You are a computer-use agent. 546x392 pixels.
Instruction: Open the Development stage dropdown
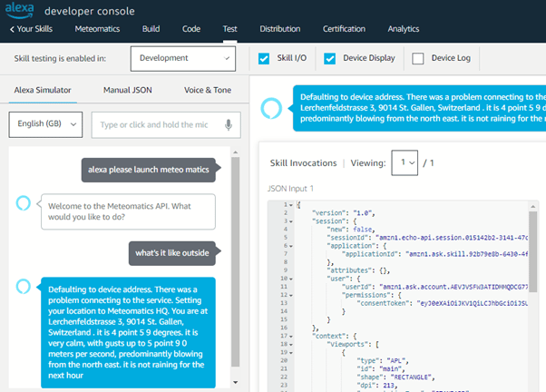(x=183, y=59)
